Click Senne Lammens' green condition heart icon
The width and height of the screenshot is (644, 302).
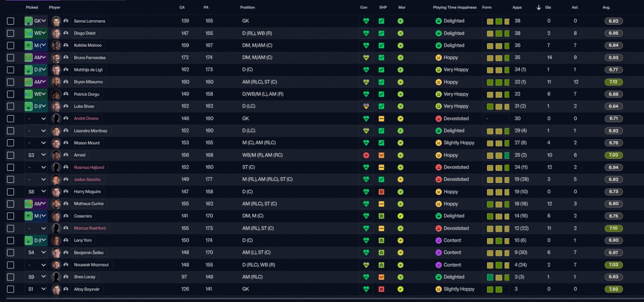[x=366, y=21]
